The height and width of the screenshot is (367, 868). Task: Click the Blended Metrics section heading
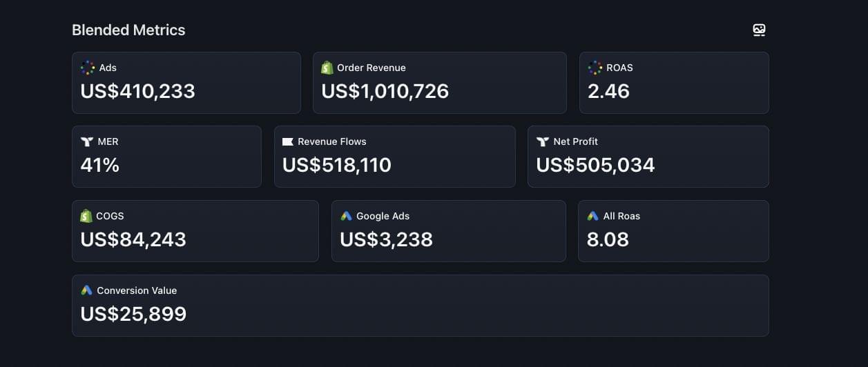click(128, 30)
